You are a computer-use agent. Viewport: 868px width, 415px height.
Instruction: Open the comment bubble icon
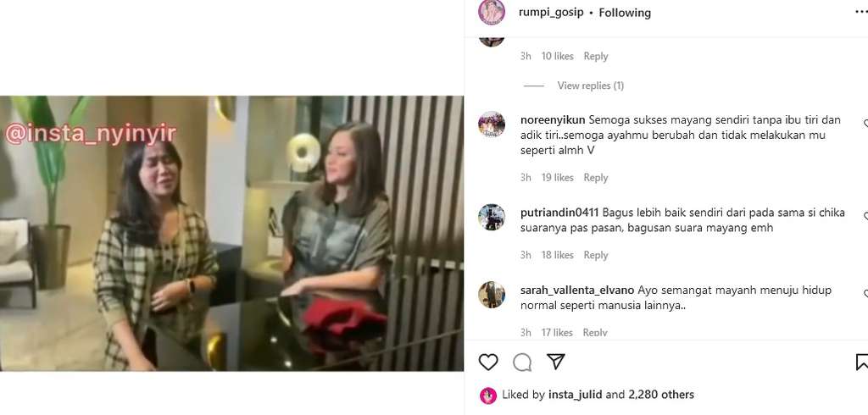pos(522,362)
